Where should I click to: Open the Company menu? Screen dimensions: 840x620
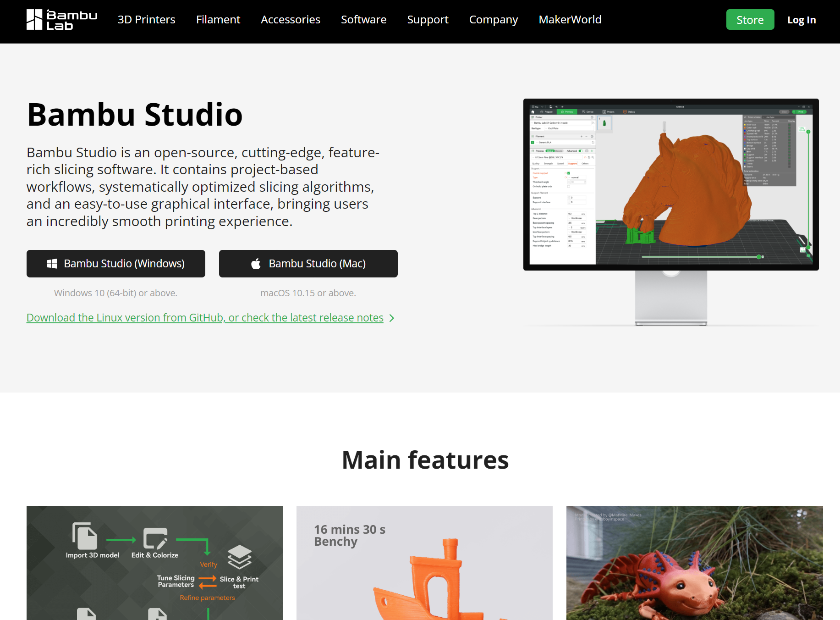pos(494,20)
